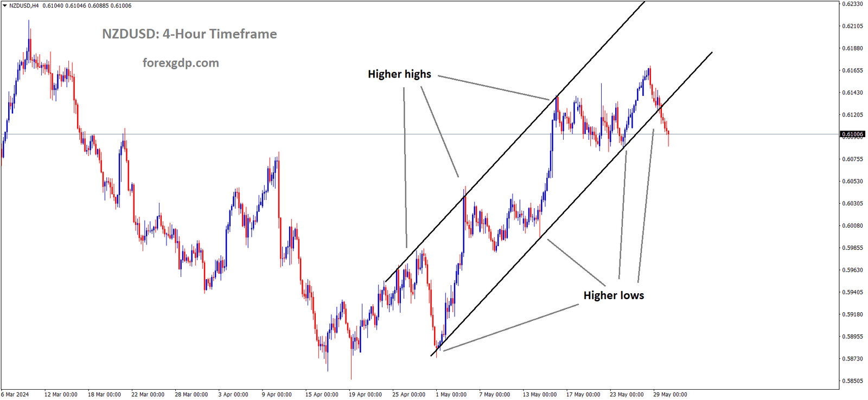
Task: Click the 29 May 00:00 time axis label
Action: [670, 394]
